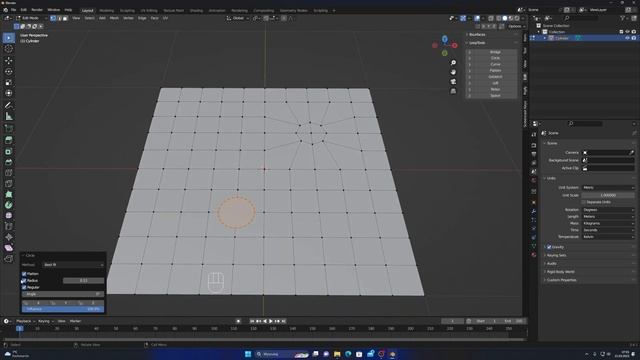Toggle camera view icon in viewport
This screenshot has width=640, height=360.
click(x=453, y=82)
